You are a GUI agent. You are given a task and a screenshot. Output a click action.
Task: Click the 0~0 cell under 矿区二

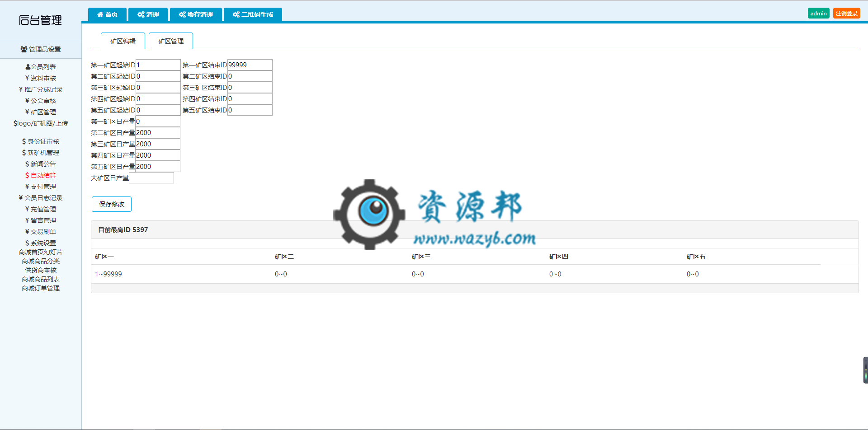pyautogui.click(x=281, y=274)
